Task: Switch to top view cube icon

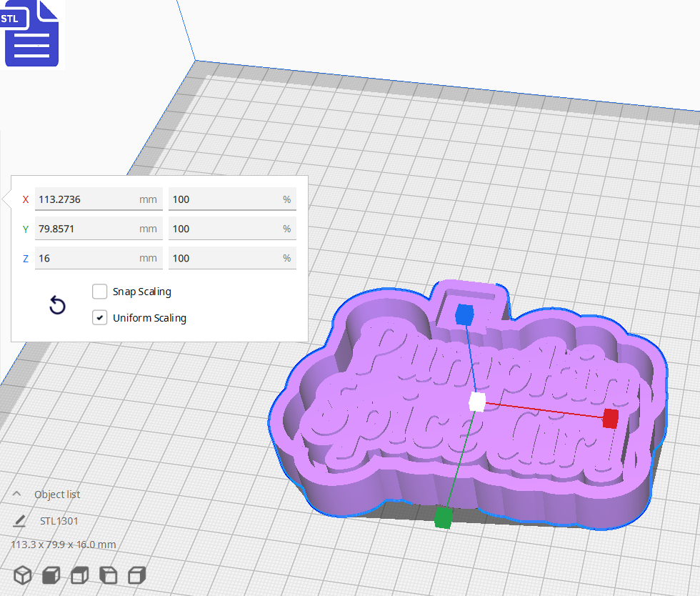Action: (79, 575)
